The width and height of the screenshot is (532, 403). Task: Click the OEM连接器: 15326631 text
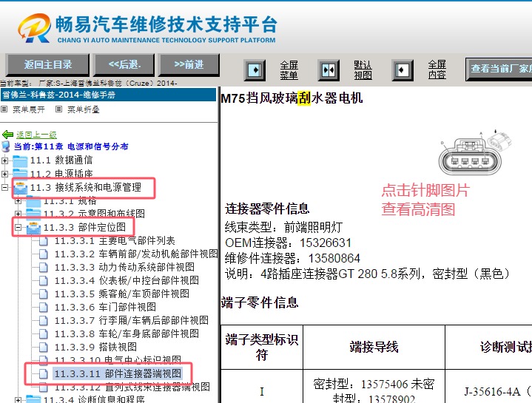tap(288, 243)
